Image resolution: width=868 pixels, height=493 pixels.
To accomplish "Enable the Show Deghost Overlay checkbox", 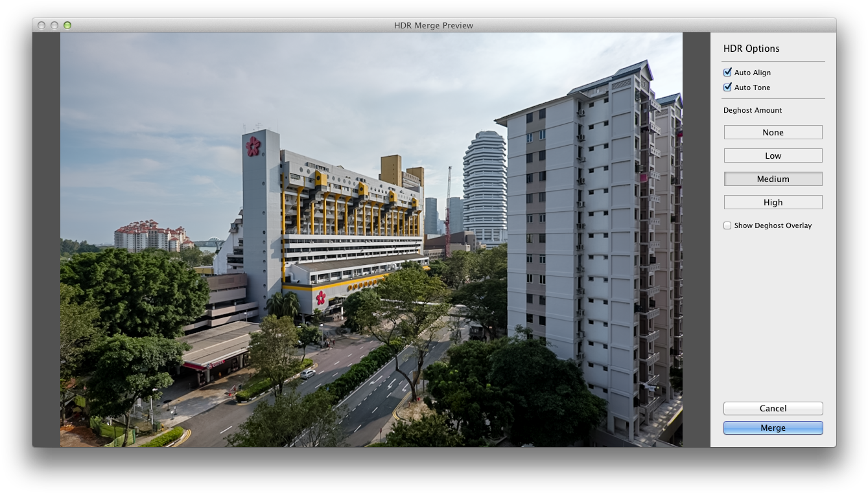I will (727, 225).
